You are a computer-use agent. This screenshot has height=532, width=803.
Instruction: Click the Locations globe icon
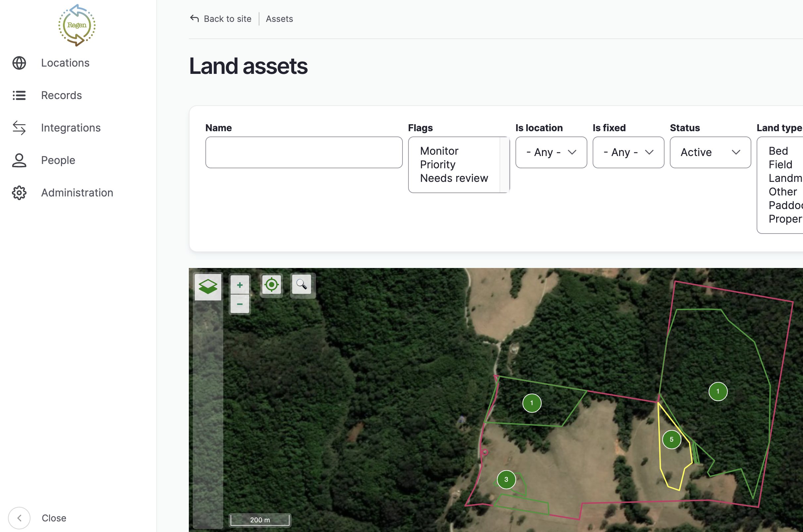[x=19, y=63]
